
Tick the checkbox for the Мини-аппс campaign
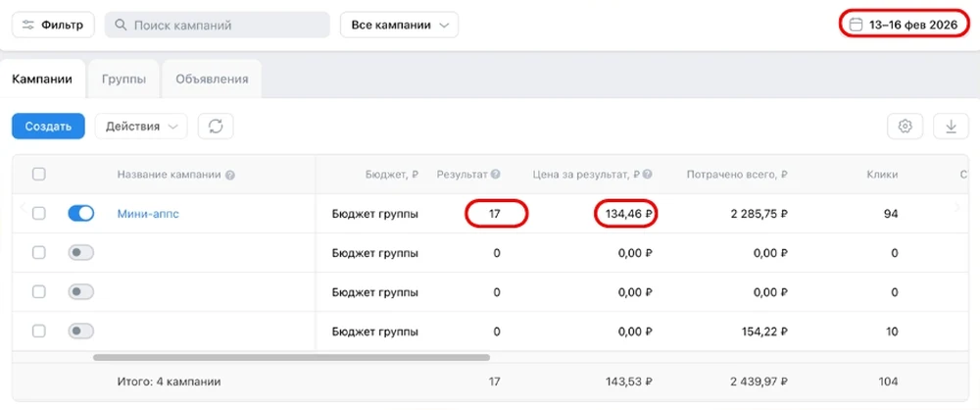tap(39, 214)
